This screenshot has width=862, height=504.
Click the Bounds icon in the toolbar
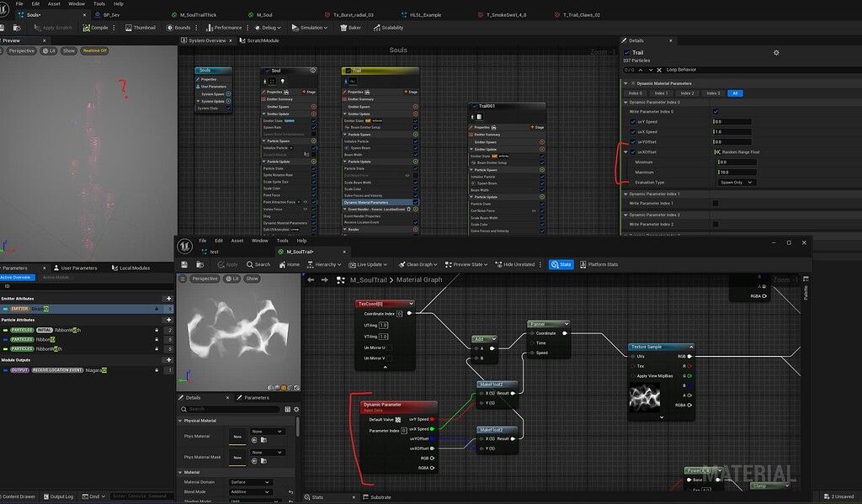(x=170, y=27)
